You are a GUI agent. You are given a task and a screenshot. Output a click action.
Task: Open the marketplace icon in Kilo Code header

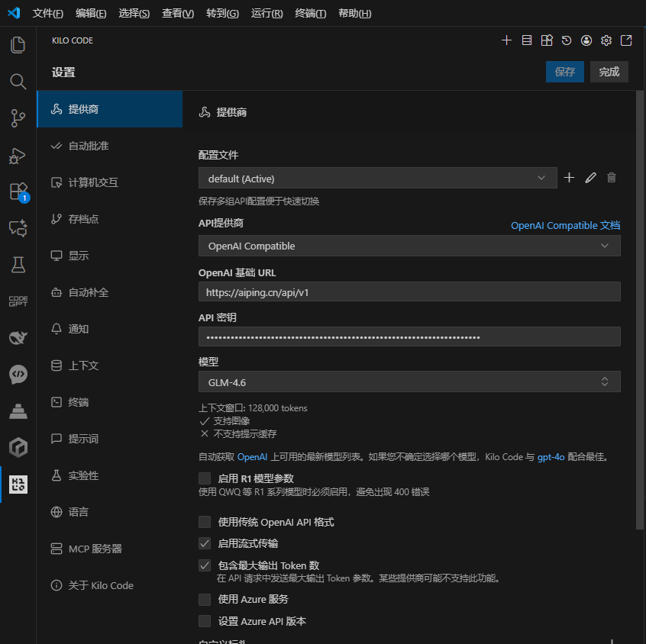click(x=547, y=40)
